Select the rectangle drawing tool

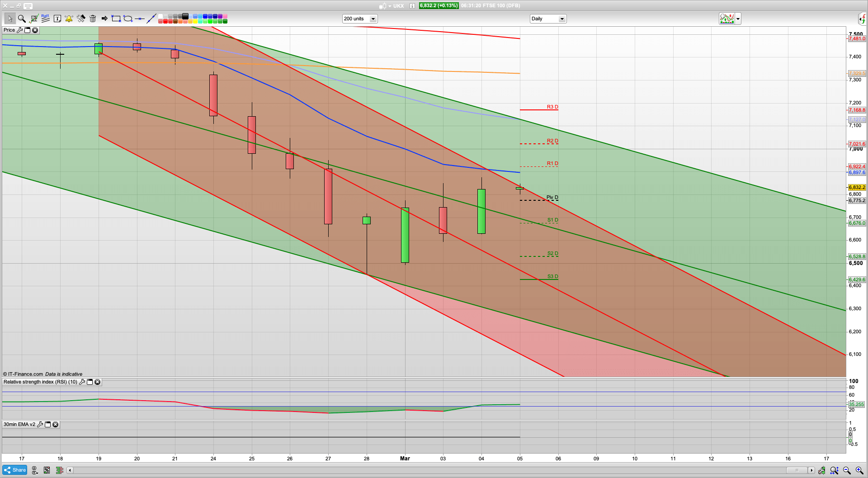tap(116, 19)
